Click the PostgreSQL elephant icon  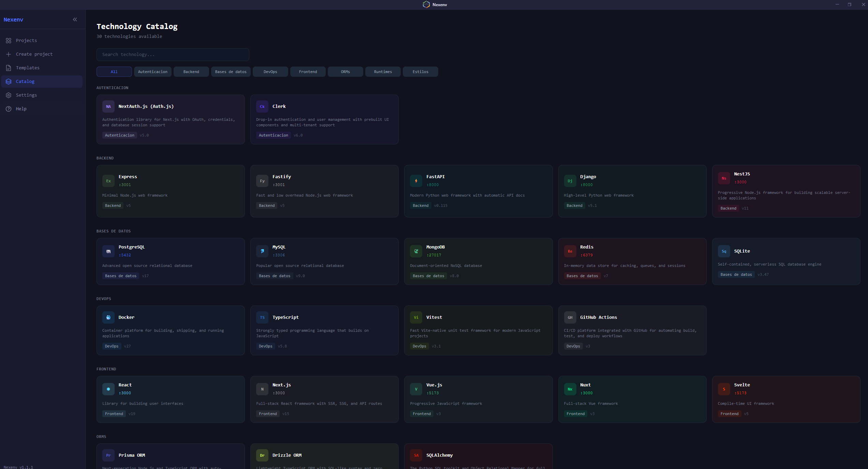[108, 251]
